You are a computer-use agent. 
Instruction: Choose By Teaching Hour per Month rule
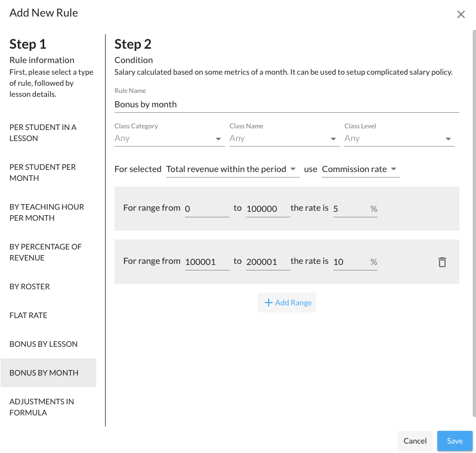(x=48, y=212)
